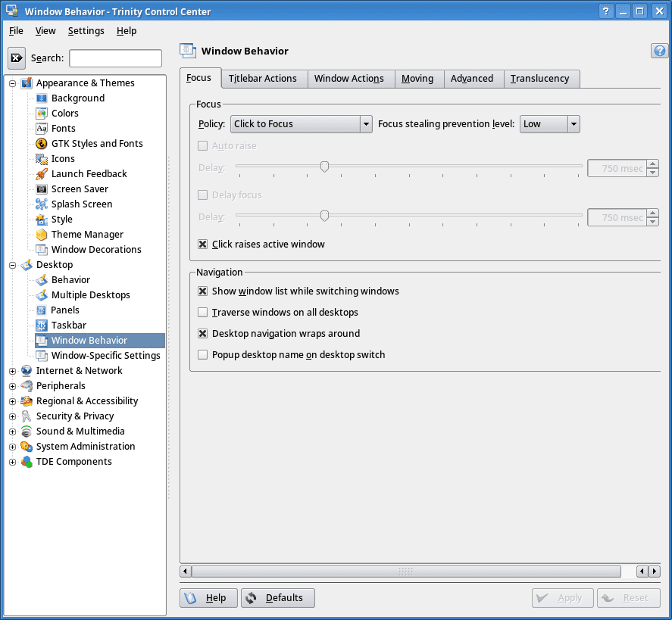
Task: Click the Sound & Multimedia icon
Action: click(27, 432)
